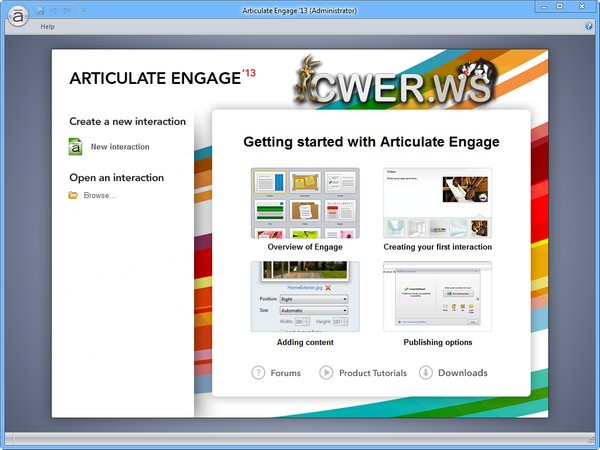Click the Browse folder icon

coord(73,195)
